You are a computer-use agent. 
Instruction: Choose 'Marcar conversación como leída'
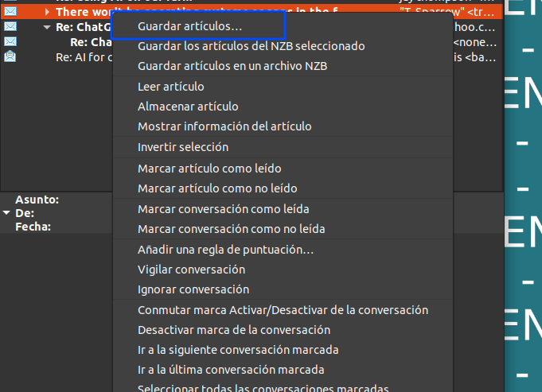click(283, 209)
